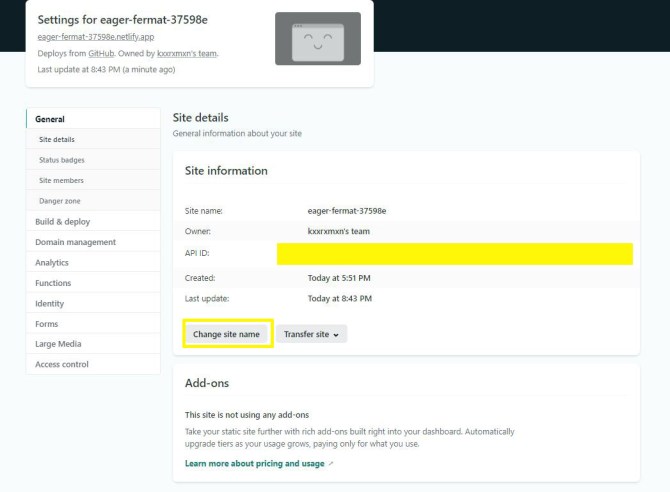Open Large Media settings

(x=93, y=344)
